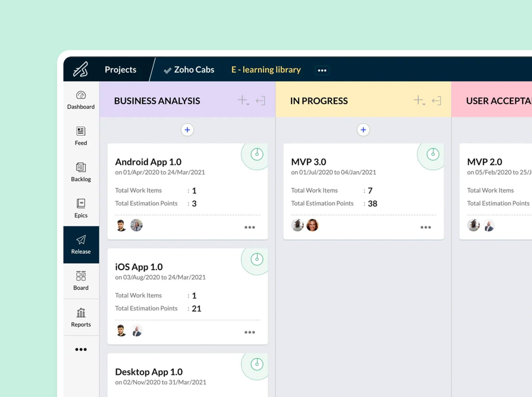Viewport: 532px width, 397px height.
Task: Click Projects in the top navigation bar
Action: coord(120,69)
